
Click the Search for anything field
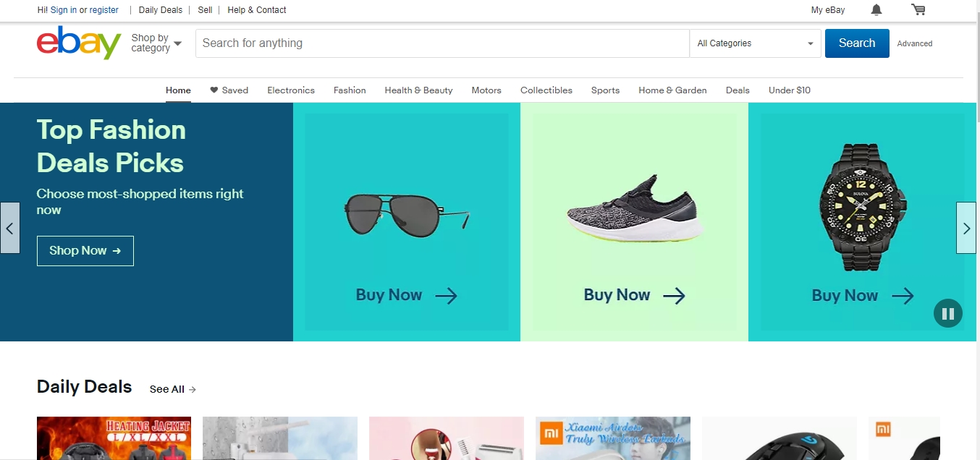[442, 43]
